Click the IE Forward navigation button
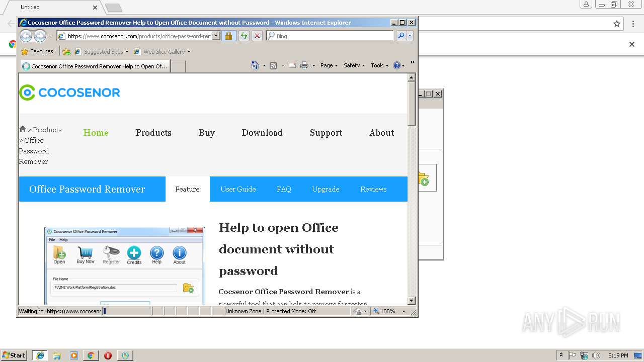This screenshot has width=644, height=362. tap(40, 36)
